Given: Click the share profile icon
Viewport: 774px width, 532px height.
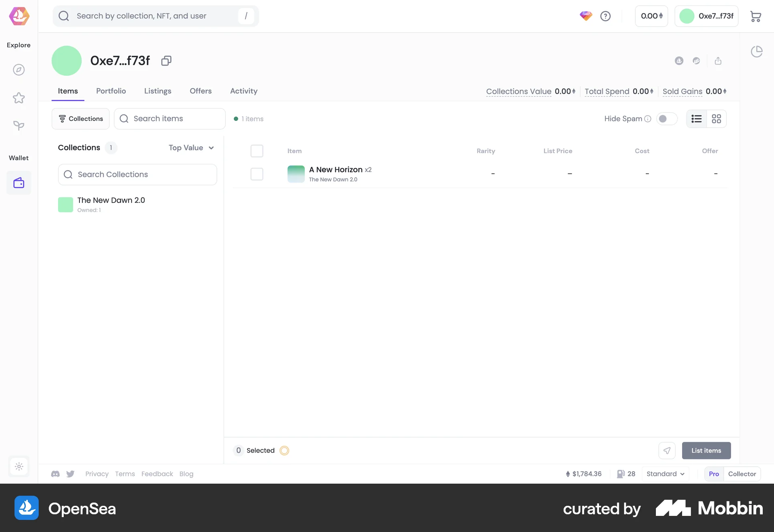Looking at the screenshot, I should coord(718,60).
